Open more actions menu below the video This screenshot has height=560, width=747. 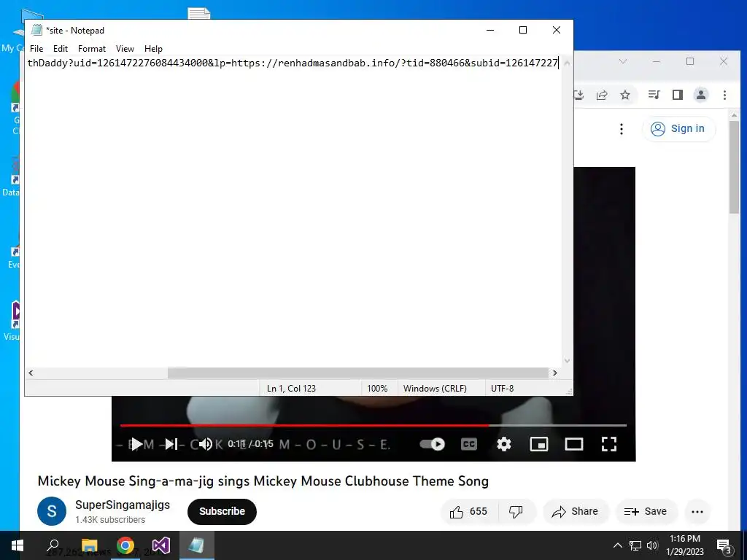pos(697,511)
